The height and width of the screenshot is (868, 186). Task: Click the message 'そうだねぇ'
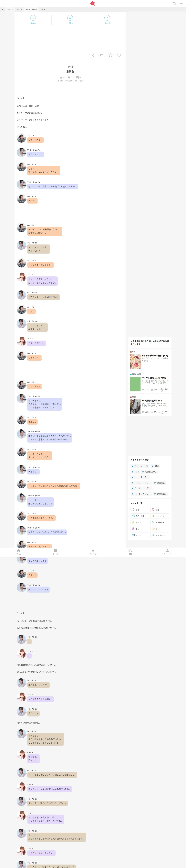[33, 713]
